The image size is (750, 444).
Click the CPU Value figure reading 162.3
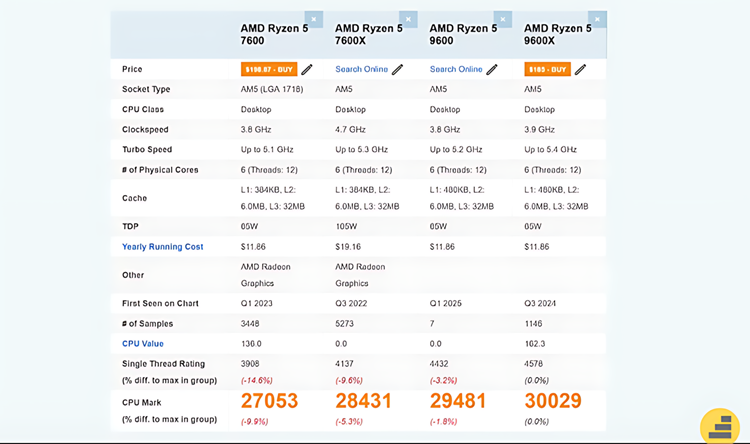[535, 344]
